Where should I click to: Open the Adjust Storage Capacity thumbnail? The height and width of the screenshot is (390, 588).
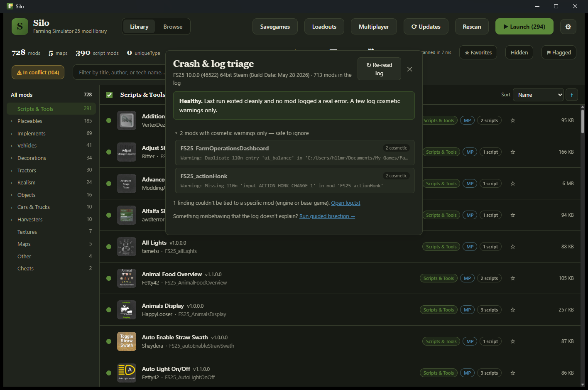pos(127,152)
